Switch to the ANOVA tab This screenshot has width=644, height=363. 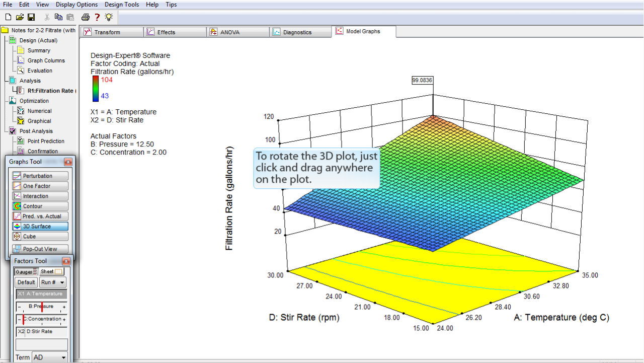pyautogui.click(x=238, y=32)
